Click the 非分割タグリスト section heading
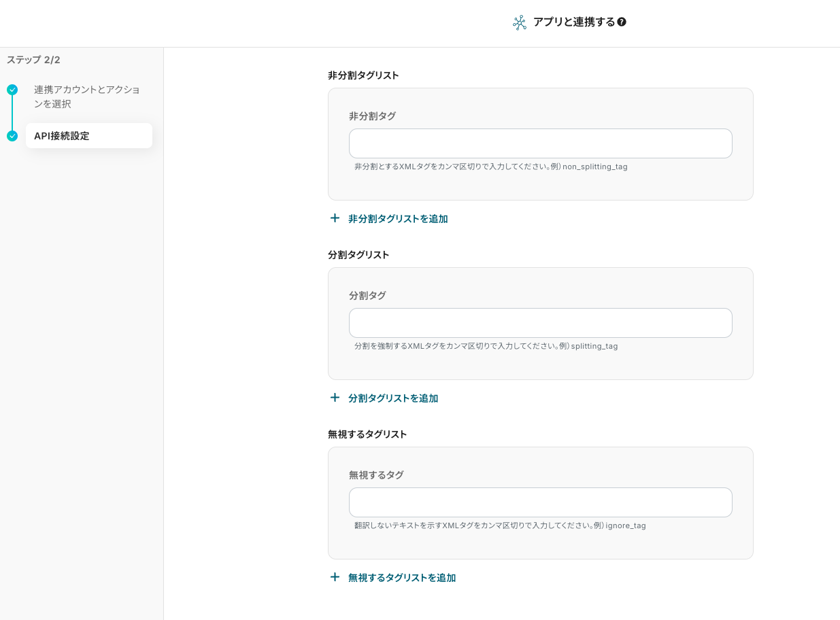This screenshot has height=620, width=840. point(363,75)
